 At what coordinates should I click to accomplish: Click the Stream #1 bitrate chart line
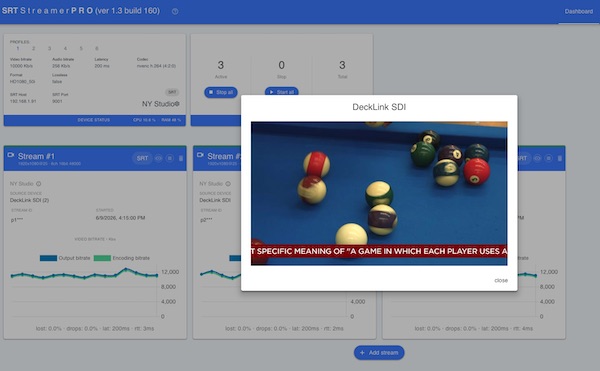coord(84,275)
